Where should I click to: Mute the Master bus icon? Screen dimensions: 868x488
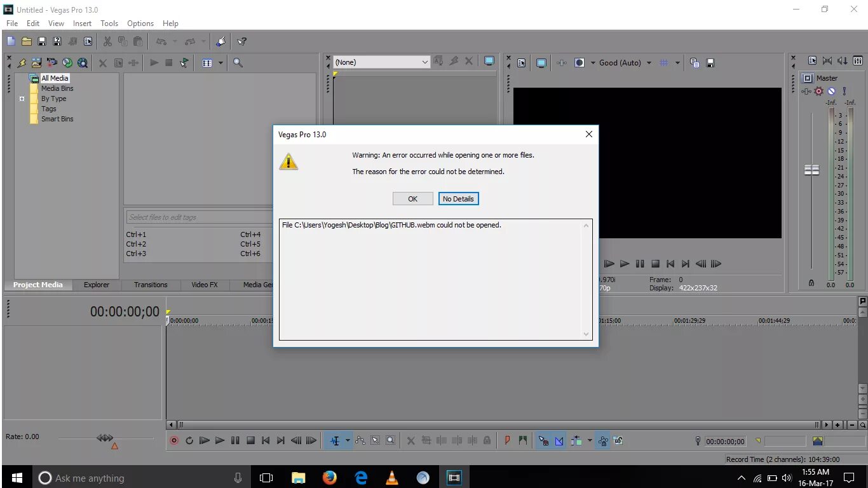click(x=831, y=91)
